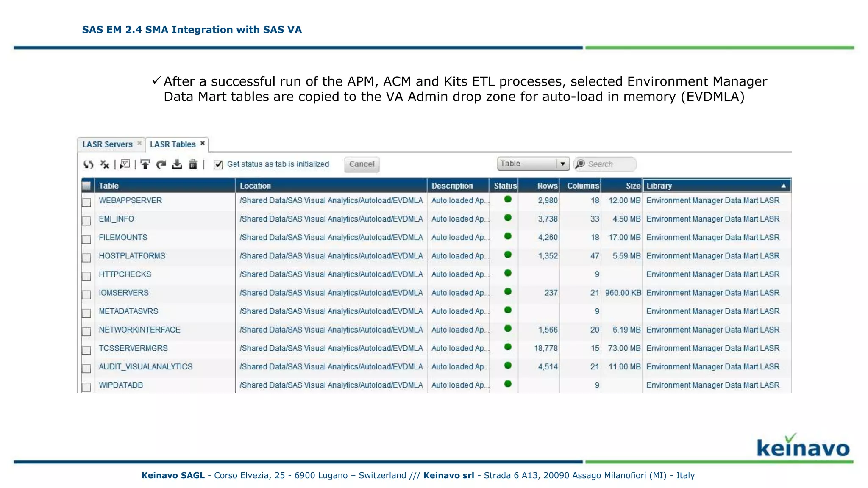
Task: Click the 'Auto loaded Ap...' description for EMI_INFO
Action: click(x=460, y=219)
